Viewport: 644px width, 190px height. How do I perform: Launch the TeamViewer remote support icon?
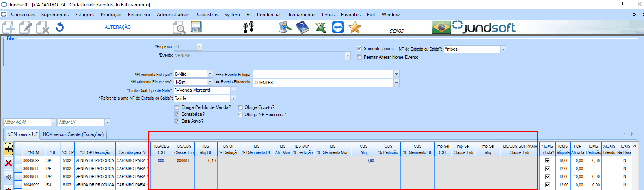(x=337, y=28)
